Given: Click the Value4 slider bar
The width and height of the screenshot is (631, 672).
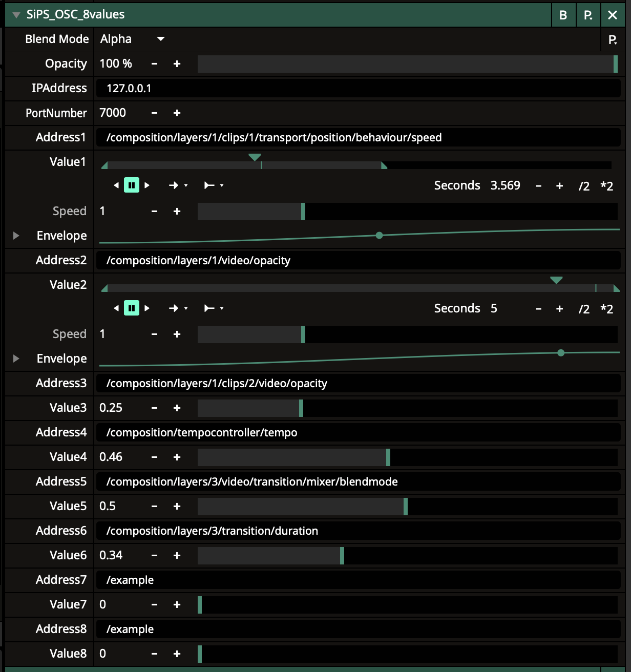Looking at the screenshot, I should (407, 457).
